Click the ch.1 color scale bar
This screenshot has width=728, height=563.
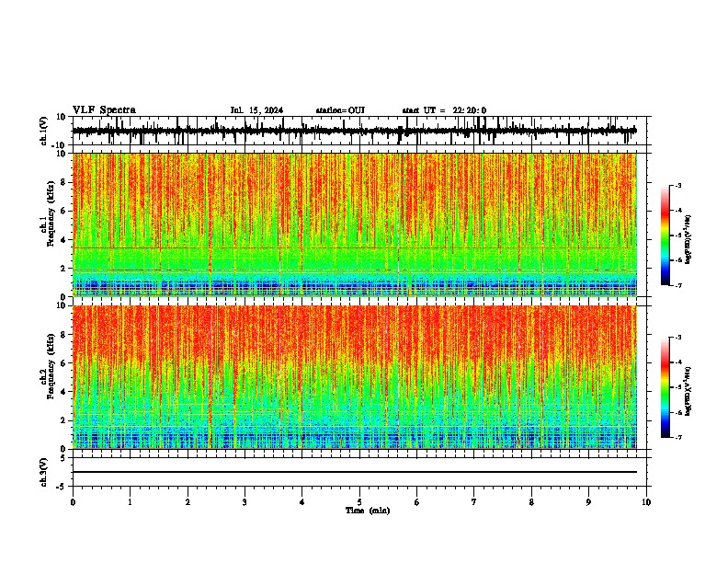665,236
